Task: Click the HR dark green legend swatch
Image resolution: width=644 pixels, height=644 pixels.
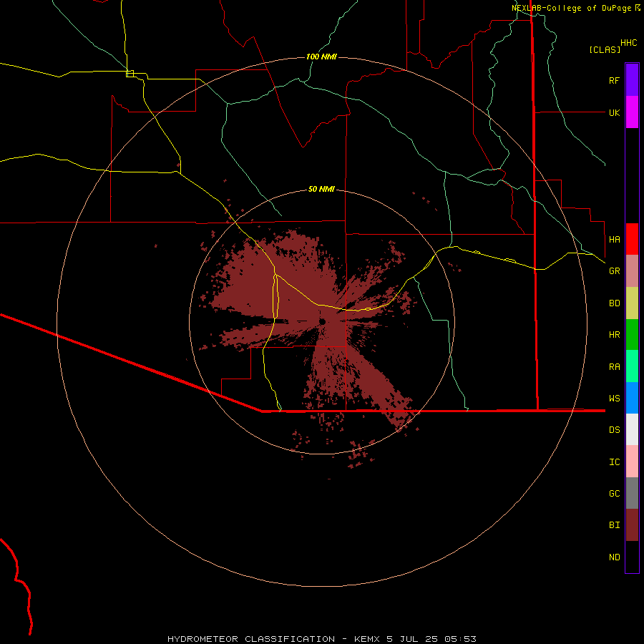Action: click(x=632, y=335)
